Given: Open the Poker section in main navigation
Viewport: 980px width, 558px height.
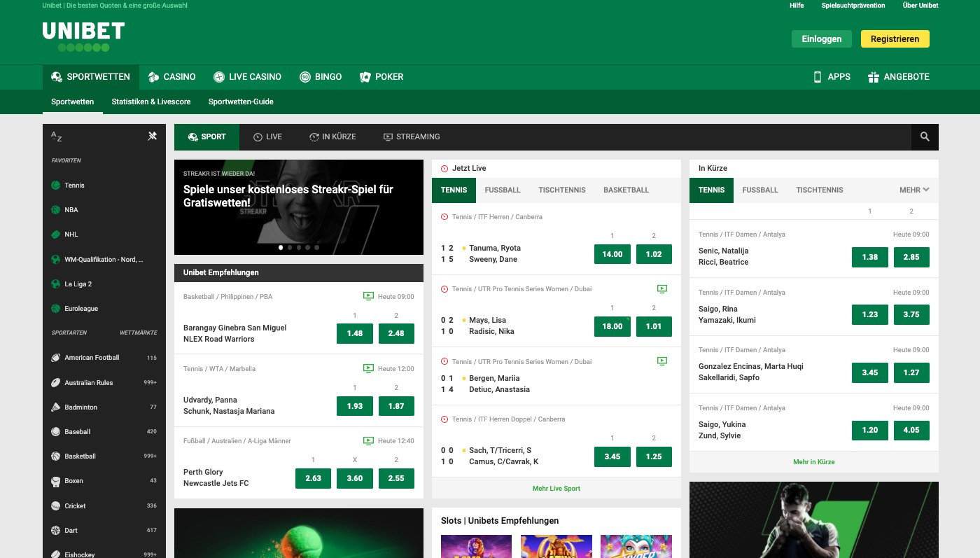Looking at the screenshot, I should [381, 77].
